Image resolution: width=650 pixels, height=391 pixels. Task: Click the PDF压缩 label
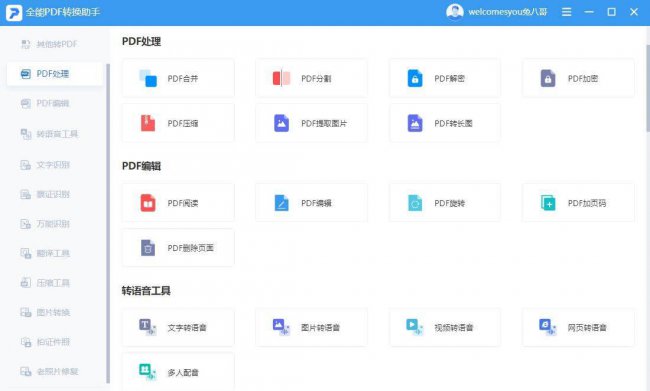183,124
